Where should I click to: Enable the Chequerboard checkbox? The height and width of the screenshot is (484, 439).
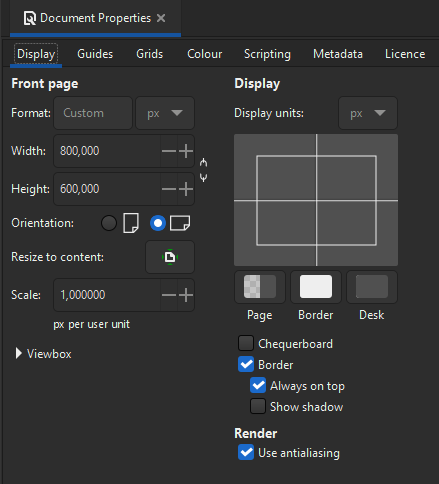(246, 343)
